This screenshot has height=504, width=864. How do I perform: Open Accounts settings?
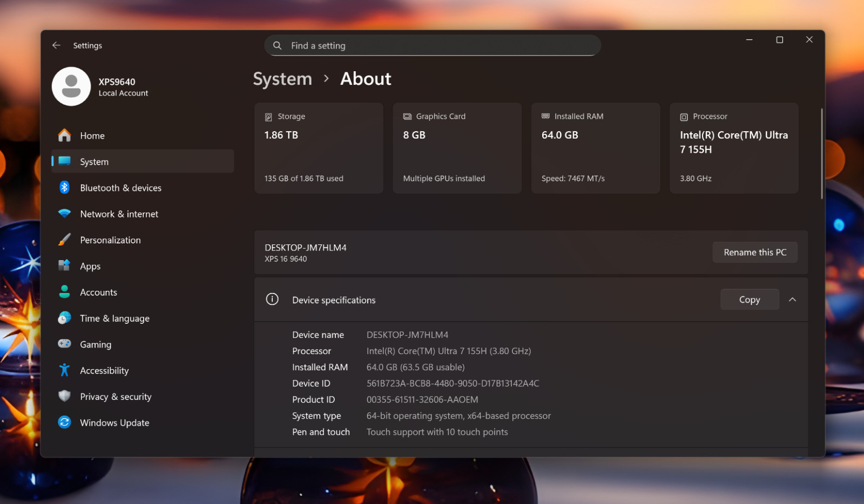[x=143, y=292]
